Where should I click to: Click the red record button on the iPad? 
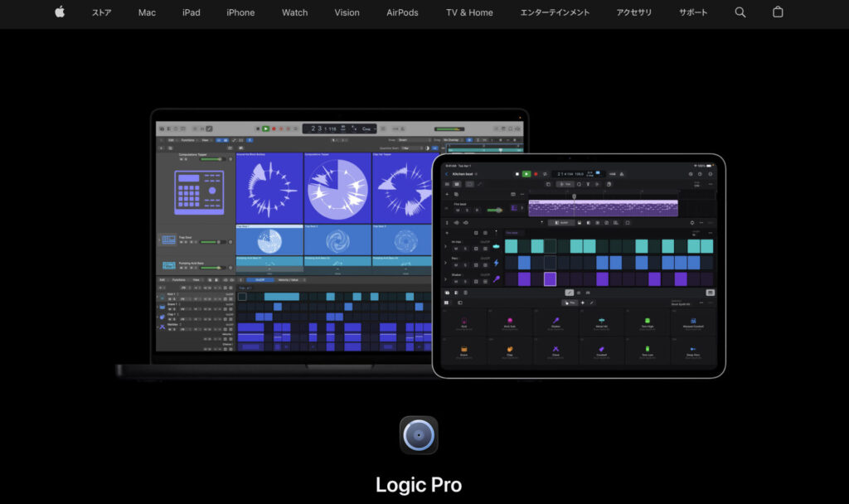point(536,174)
